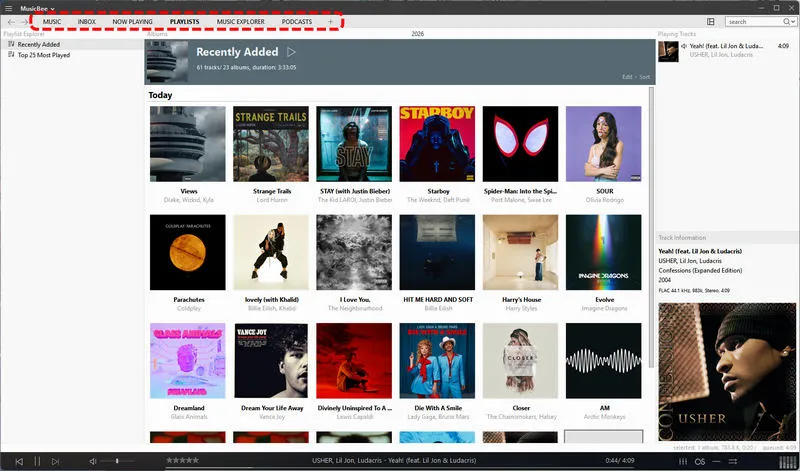The height and width of the screenshot is (471, 800).
Task: Click the search magnifier icon
Action: click(787, 21)
